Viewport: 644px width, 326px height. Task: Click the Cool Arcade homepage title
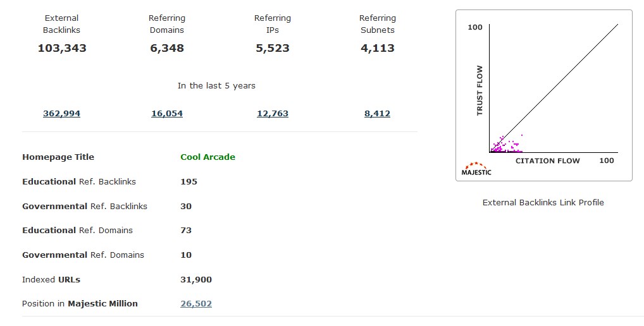[207, 157]
